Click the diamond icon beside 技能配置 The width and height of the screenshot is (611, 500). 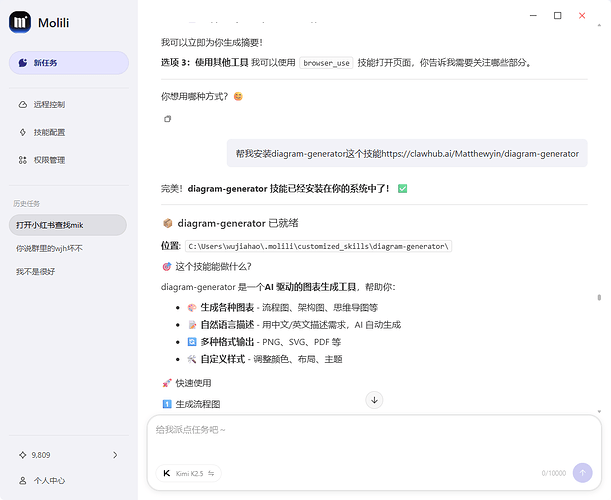(x=23, y=133)
